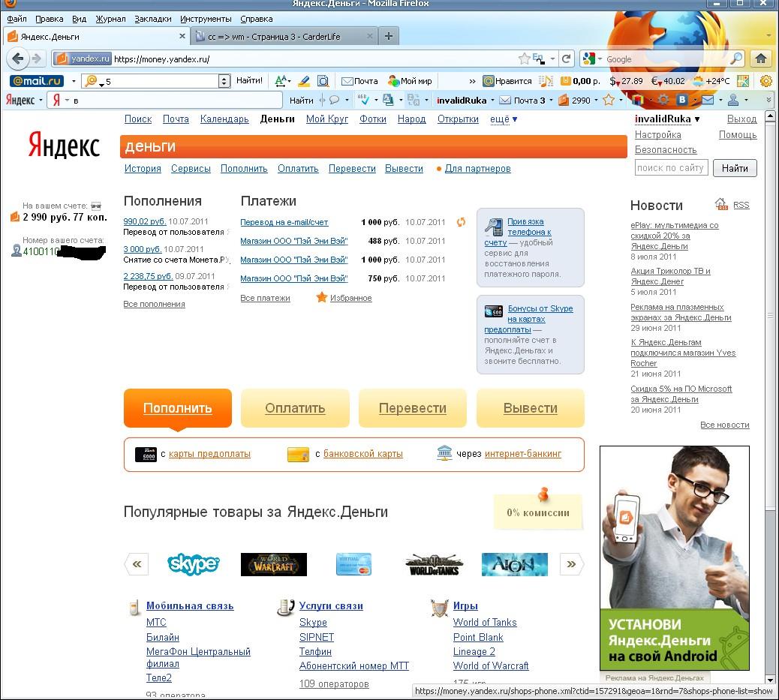
Task: Click the large Оплатить button
Action: (295, 408)
